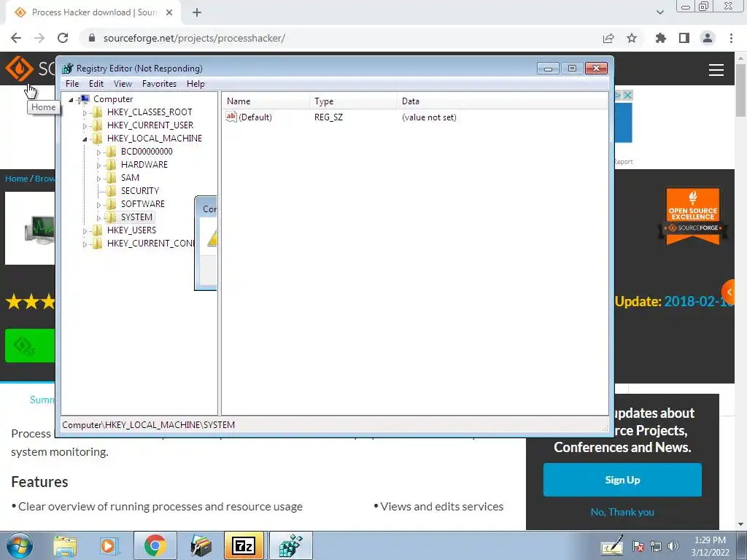747x560 pixels.
Task: Open Chrome three-dot menu
Action: (x=731, y=38)
